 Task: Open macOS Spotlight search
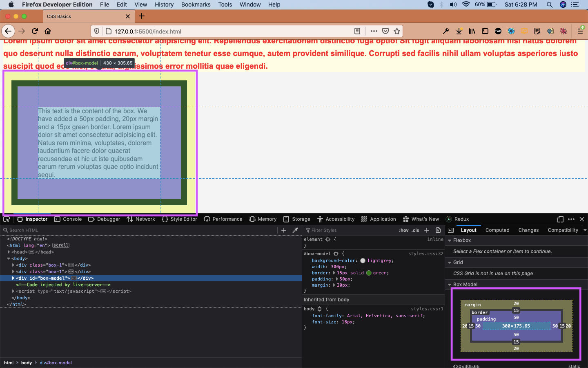pyautogui.click(x=550, y=4)
